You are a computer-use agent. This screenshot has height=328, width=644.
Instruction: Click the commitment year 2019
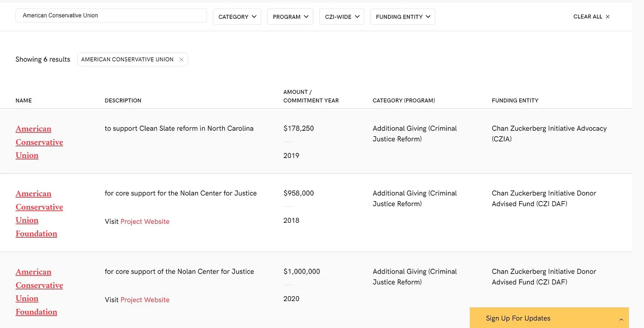[x=291, y=156]
